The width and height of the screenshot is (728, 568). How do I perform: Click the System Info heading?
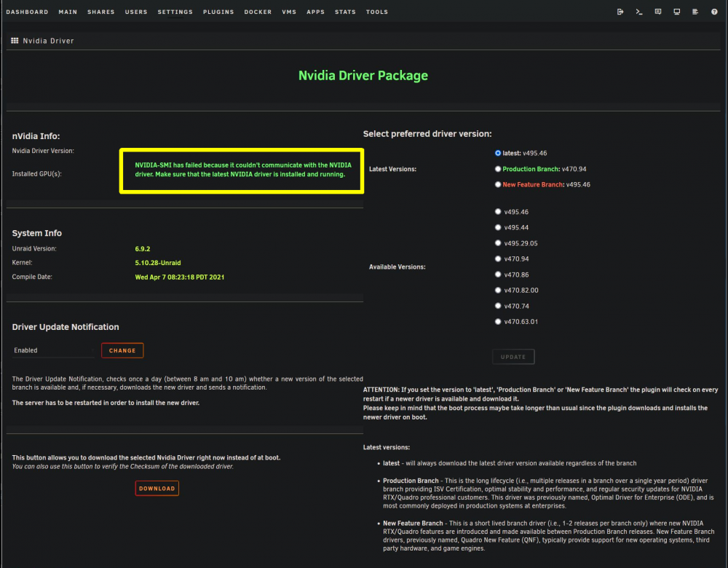coord(36,233)
